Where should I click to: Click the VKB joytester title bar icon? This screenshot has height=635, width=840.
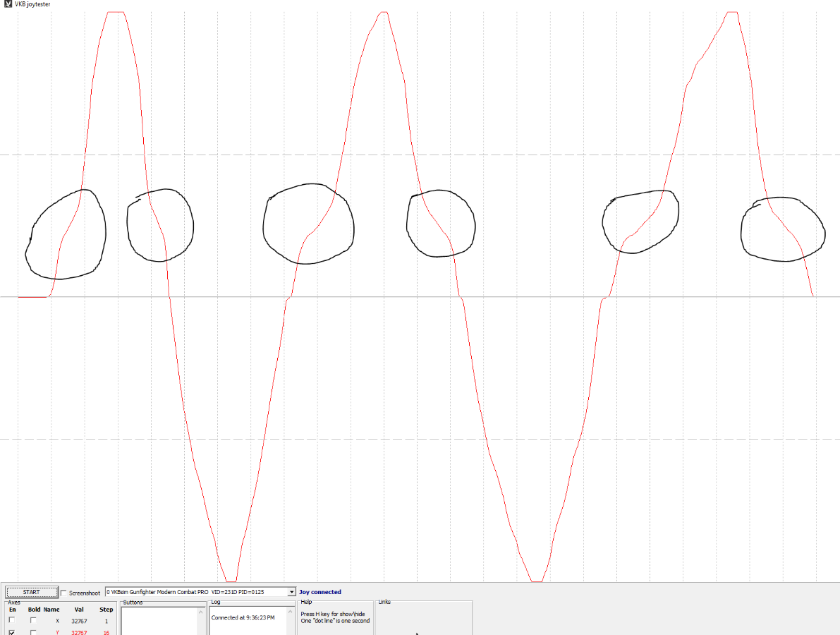(8, 4)
